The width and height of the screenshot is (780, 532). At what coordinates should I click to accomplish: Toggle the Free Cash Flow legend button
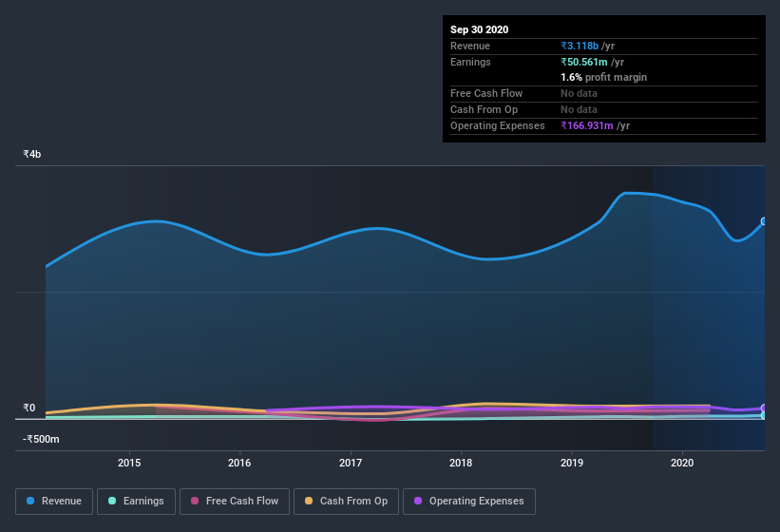click(235, 502)
